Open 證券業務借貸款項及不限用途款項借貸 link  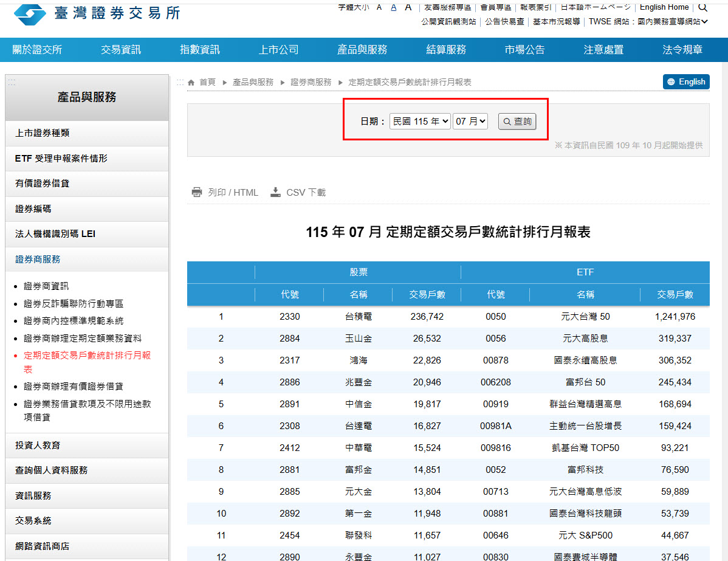(88, 410)
